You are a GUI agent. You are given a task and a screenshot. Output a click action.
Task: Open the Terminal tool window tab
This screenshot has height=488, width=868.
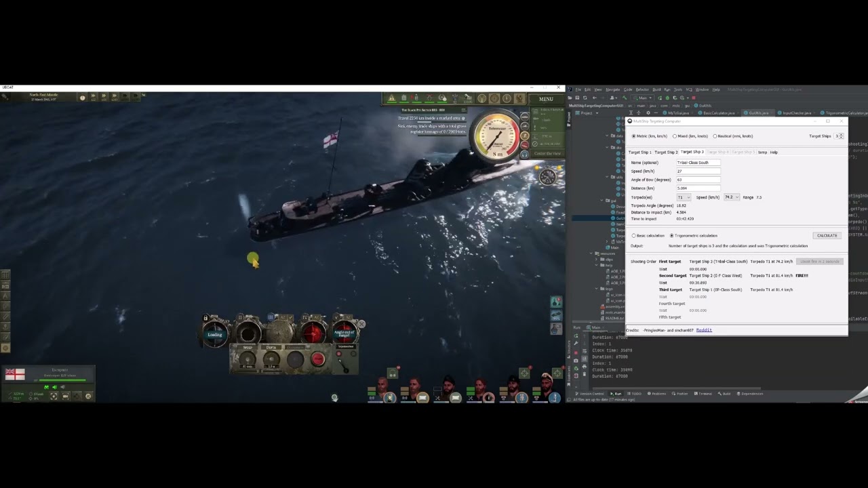click(703, 394)
